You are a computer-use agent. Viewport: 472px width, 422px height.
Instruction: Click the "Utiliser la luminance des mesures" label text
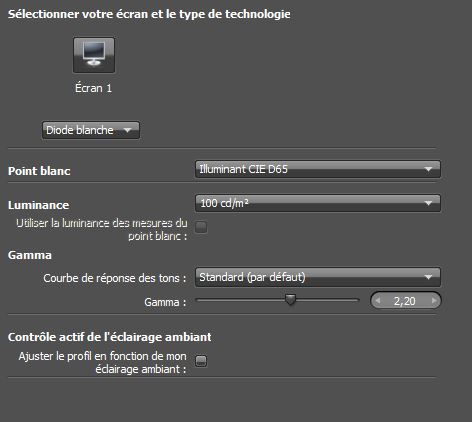coord(102,223)
